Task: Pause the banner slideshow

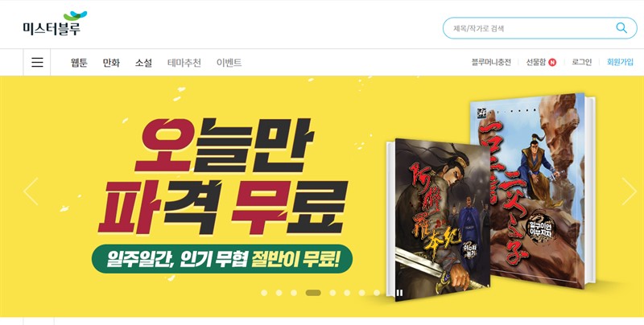Action: (399, 293)
